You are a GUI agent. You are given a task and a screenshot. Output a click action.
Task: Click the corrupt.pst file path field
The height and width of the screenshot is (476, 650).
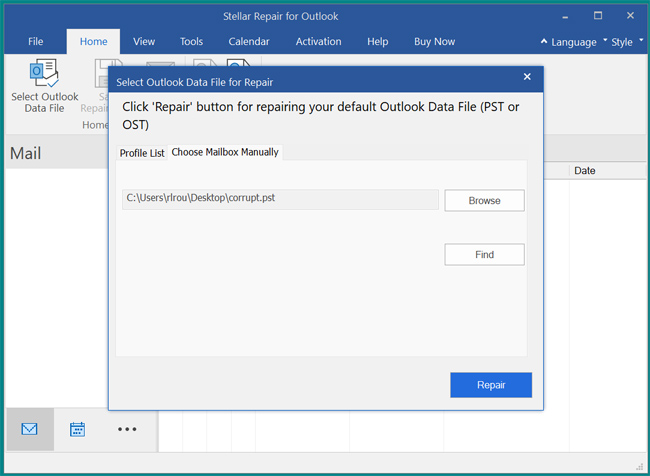click(280, 199)
